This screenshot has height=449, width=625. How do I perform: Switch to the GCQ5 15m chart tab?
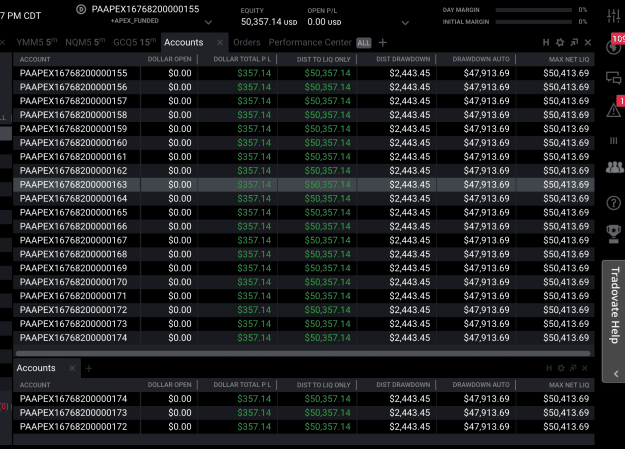tap(135, 42)
